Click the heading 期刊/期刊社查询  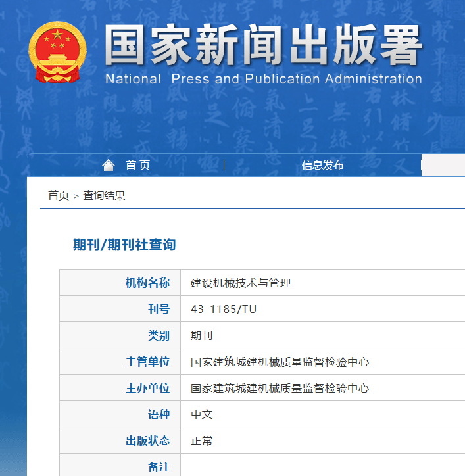click(124, 245)
